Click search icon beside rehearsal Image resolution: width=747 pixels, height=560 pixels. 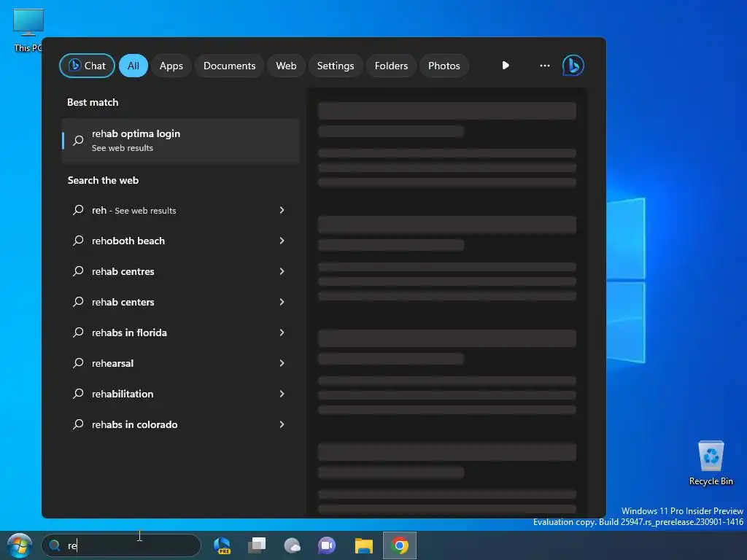pyautogui.click(x=78, y=363)
